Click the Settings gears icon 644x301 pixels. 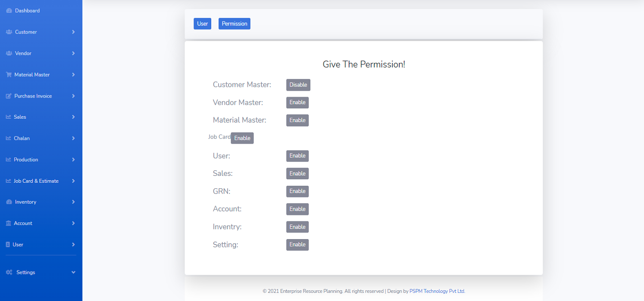[x=9, y=273]
